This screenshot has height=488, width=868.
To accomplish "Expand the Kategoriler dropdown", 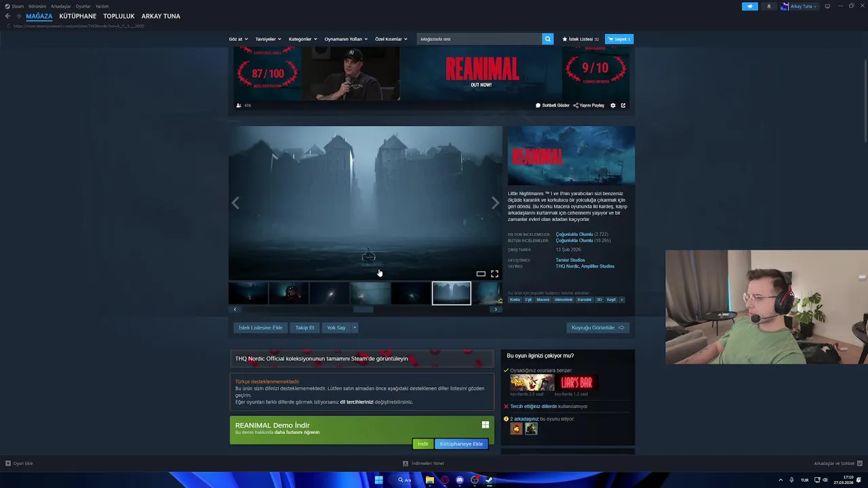I will click(302, 39).
